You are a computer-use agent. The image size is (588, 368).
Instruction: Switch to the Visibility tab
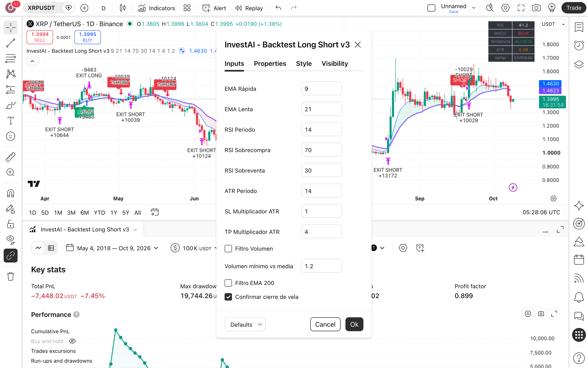[335, 64]
